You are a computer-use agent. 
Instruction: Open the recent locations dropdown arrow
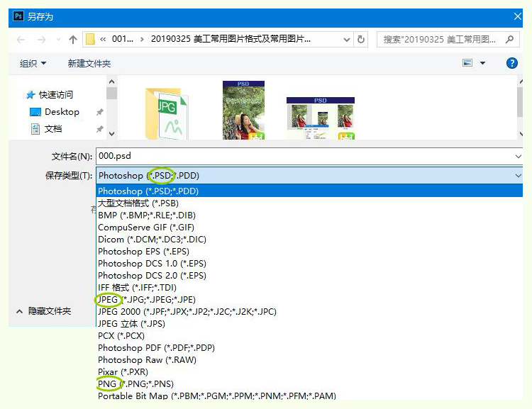coord(58,40)
